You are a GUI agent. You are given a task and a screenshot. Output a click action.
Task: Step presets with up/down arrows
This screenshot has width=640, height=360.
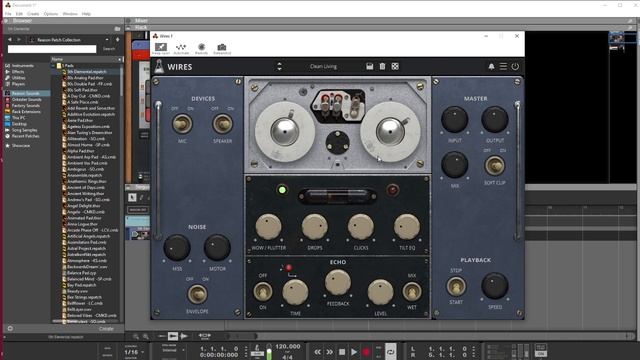279,66
